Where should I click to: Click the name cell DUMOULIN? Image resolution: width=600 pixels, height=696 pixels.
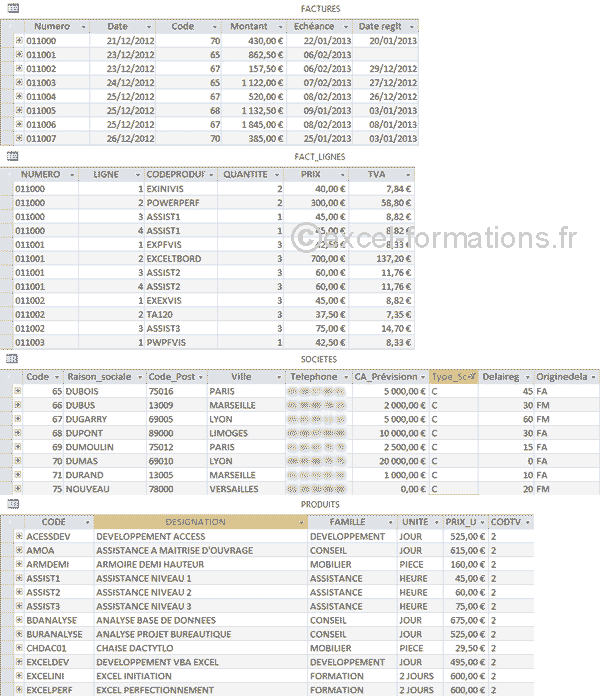coord(105,447)
